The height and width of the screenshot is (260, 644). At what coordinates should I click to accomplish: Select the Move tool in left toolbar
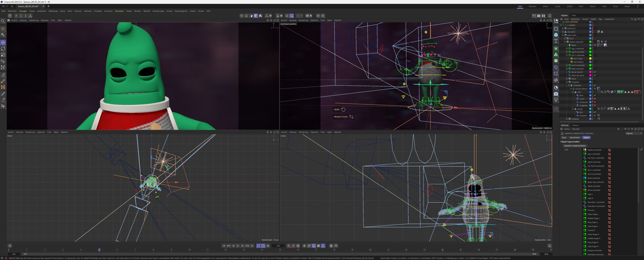[3, 42]
